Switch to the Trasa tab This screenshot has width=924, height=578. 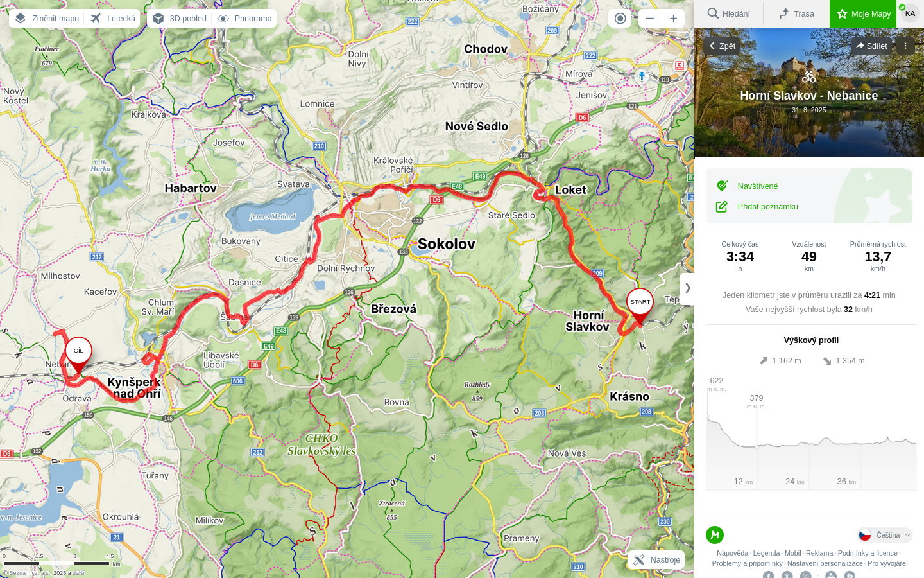click(x=796, y=13)
